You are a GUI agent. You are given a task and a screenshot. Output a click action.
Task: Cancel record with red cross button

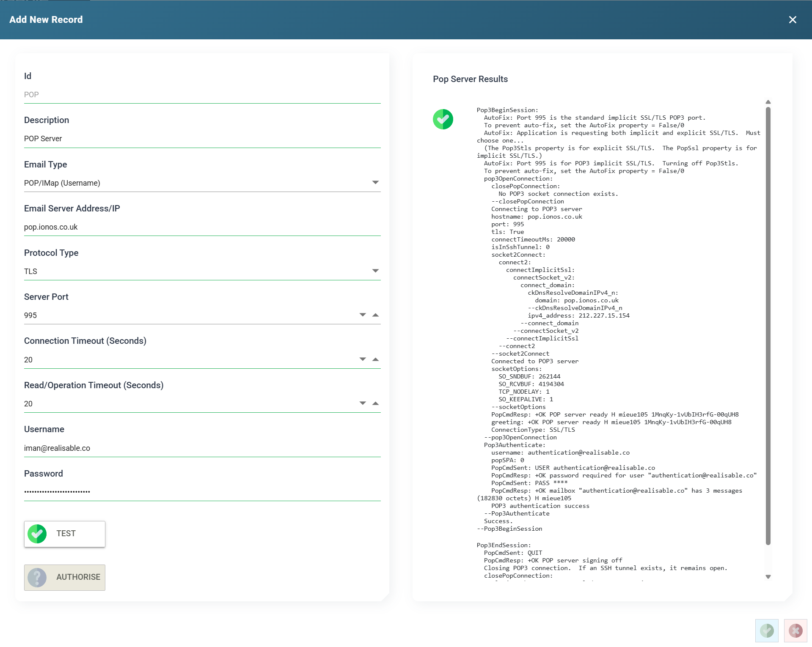coord(795,631)
